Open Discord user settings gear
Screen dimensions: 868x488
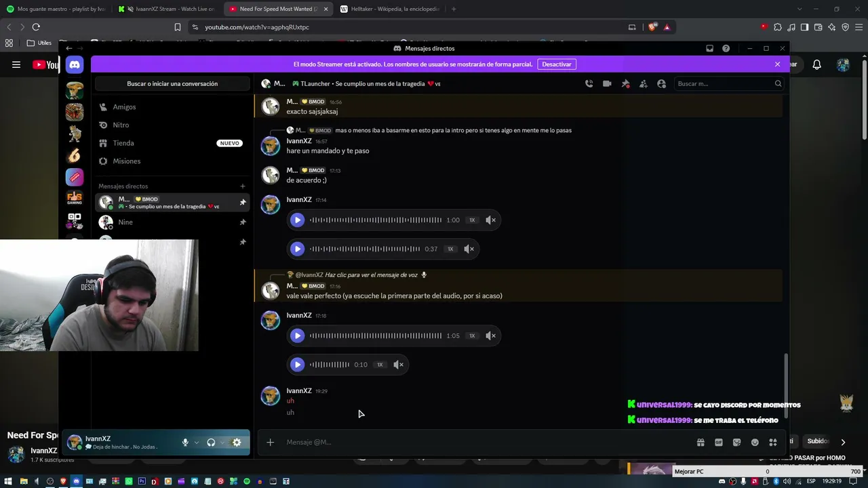click(x=237, y=443)
